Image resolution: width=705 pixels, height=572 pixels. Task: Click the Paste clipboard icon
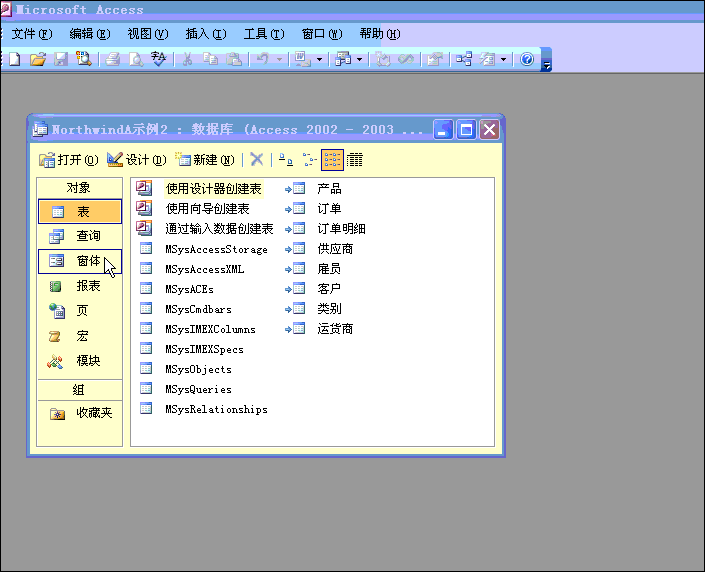[234, 59]
